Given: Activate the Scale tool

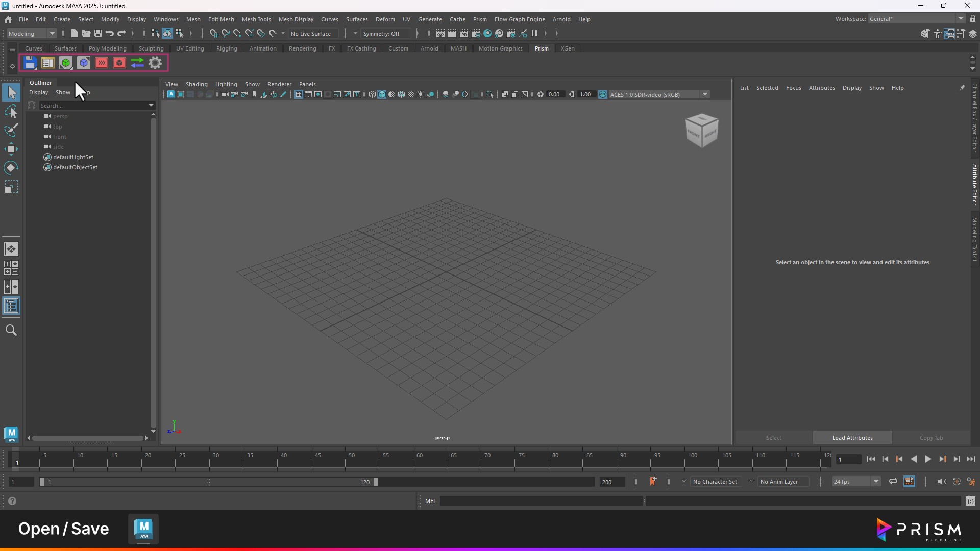Looking at the screenshot, I should 11,187.
